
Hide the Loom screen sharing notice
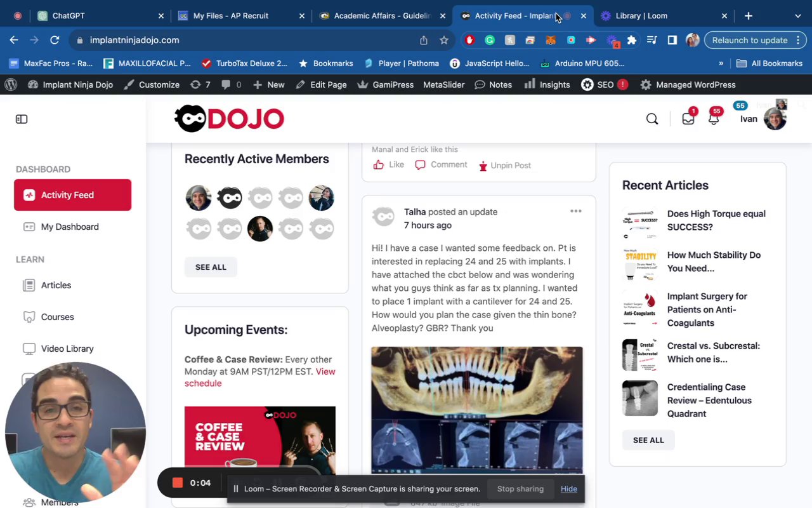click(x=569, y=489)
